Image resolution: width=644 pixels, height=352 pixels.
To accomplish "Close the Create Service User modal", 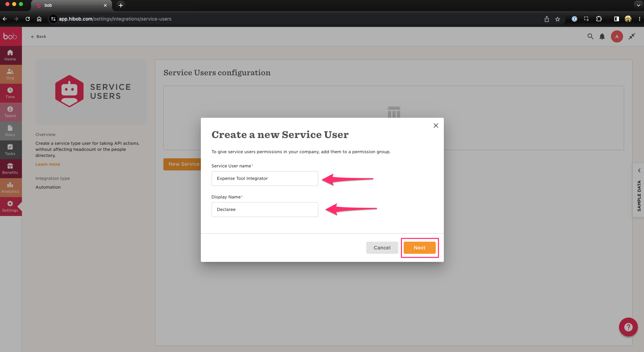I will click(x=436, y=126).
